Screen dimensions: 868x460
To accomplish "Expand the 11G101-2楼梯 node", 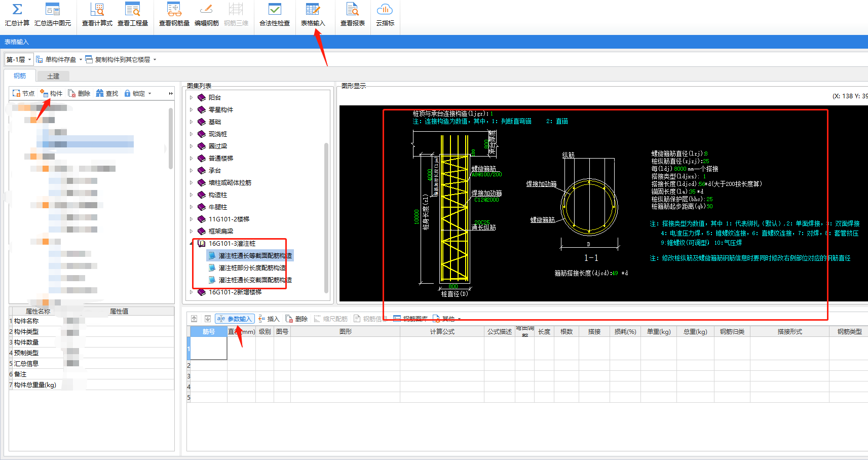I will [192, 219].
